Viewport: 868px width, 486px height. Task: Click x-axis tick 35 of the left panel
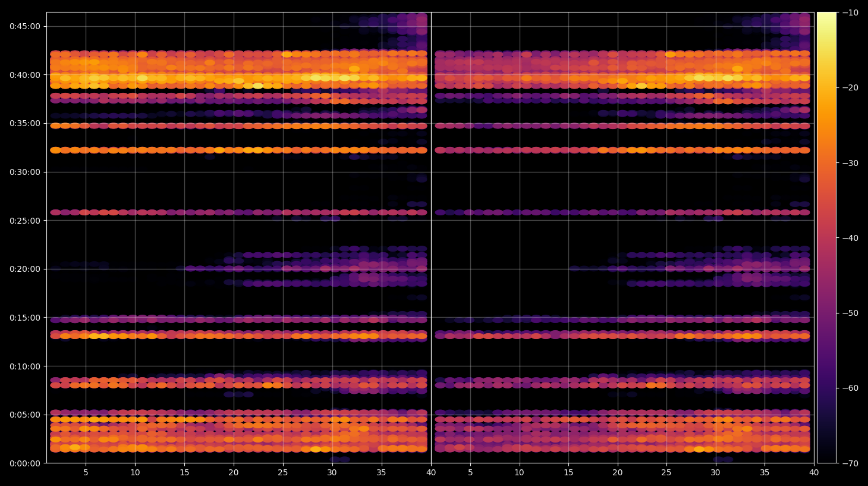click(x=381, y=473)
